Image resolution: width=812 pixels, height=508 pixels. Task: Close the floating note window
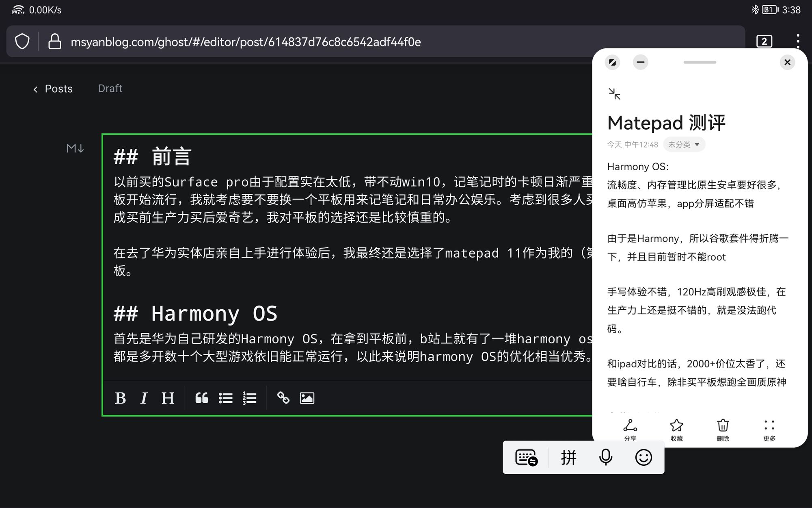pyautogui.click(x=787, y=62)
